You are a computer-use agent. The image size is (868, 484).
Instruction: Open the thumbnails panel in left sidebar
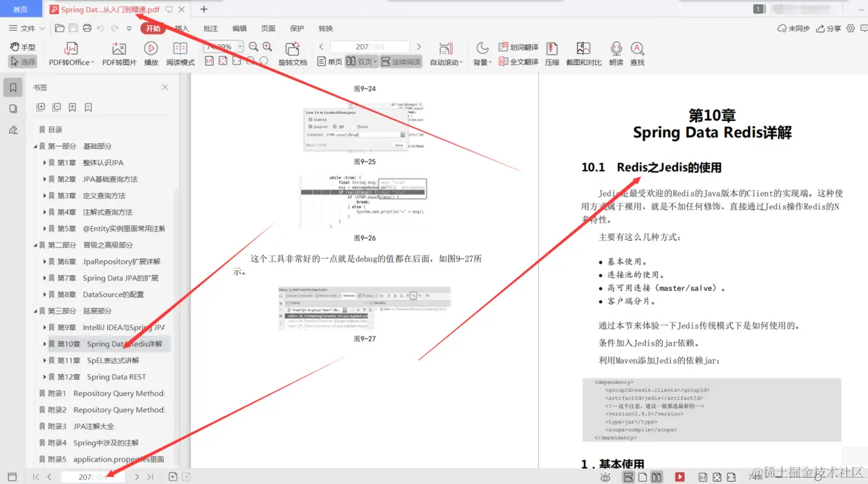point(13,108)
